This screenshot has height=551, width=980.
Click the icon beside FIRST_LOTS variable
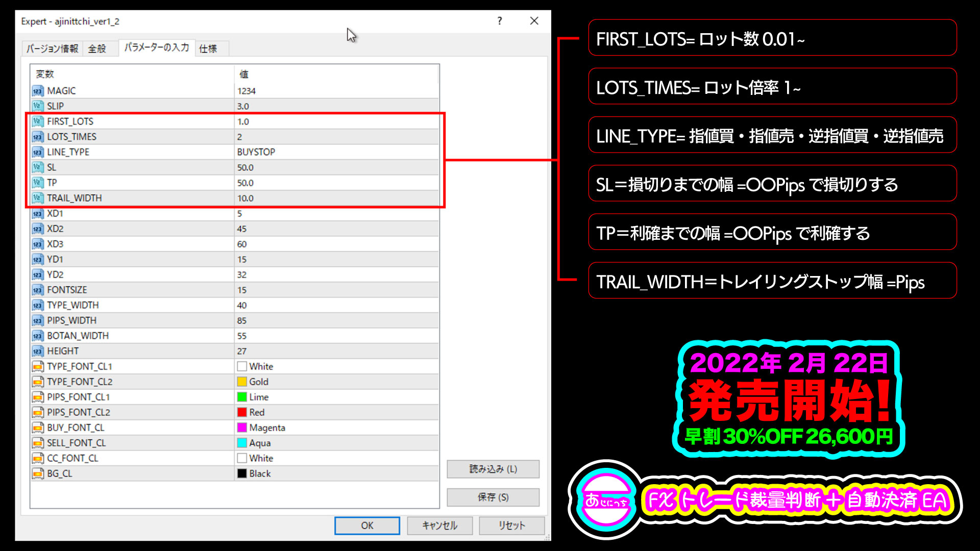point(37,121)
